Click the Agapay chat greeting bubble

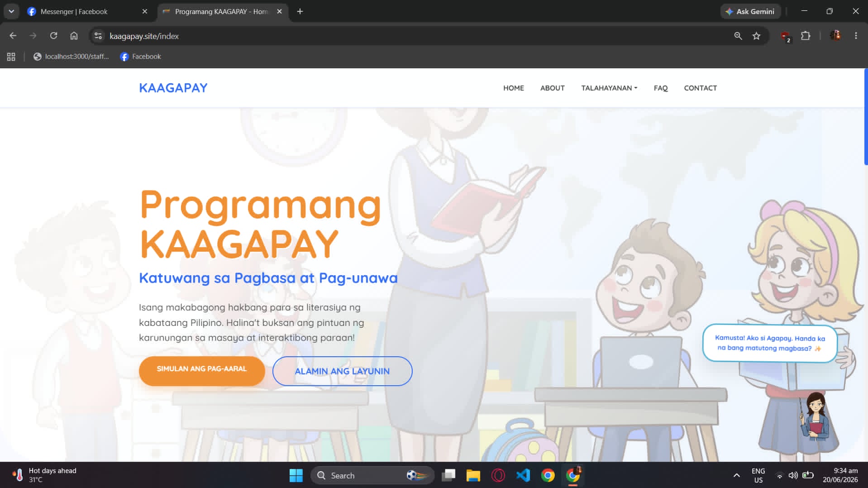coord(769,343)
